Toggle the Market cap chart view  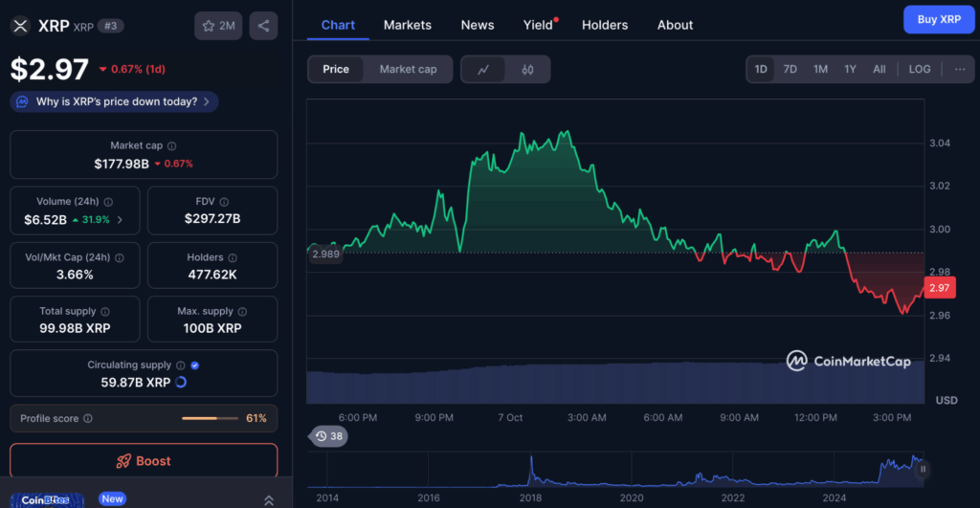click(x=408, y=69)
